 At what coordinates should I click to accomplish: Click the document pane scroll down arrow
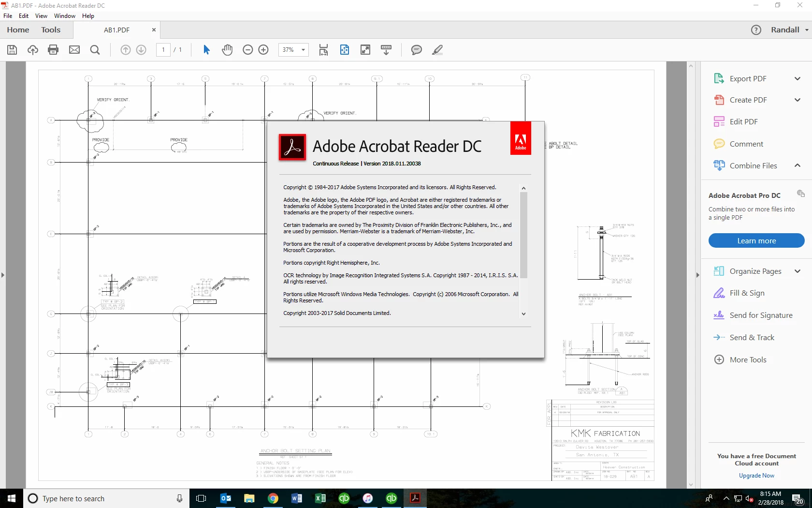click(x=691, y=484)
